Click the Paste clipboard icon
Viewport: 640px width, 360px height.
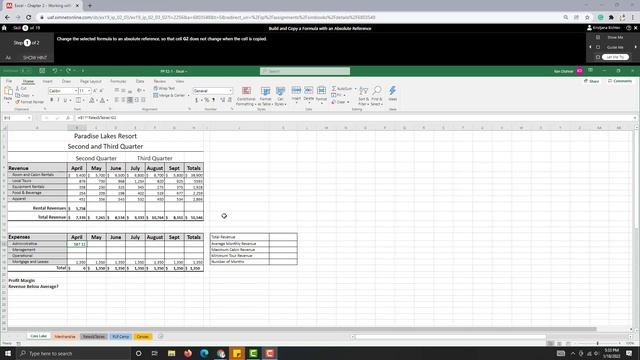[x=8, y=91]
